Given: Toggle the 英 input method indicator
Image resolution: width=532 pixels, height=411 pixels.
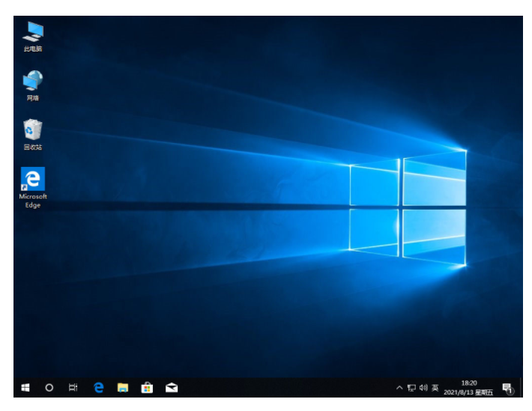Looking at the screenshot, I should pyautogui.click(x=435, y=388).
